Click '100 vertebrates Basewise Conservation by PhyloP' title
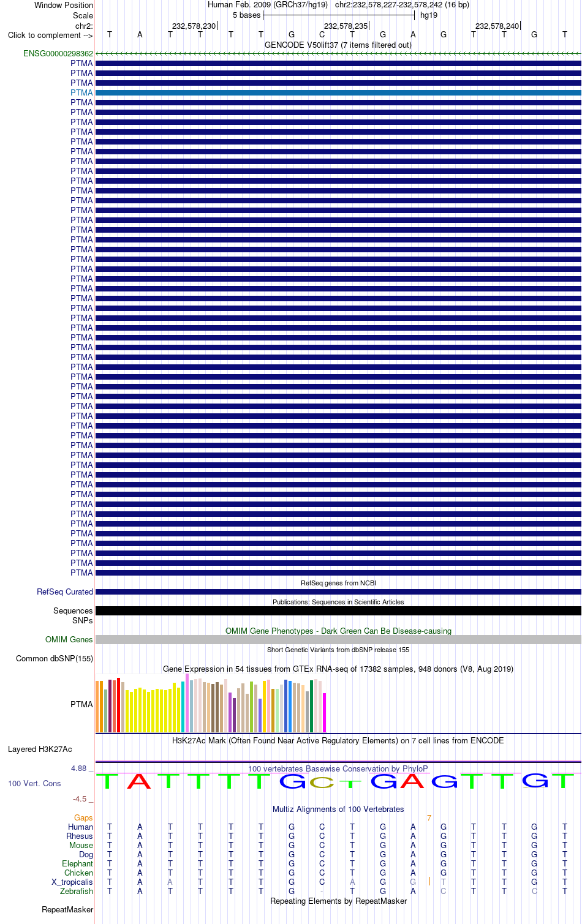This screenshot has height=924, width=582. [x=338, y=768]
